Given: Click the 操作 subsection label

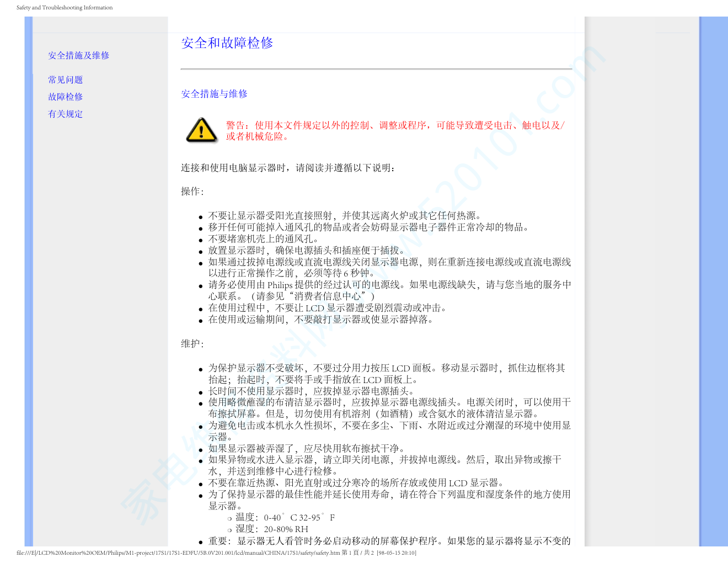Looking at the screenshot, I should pos(192,192).
